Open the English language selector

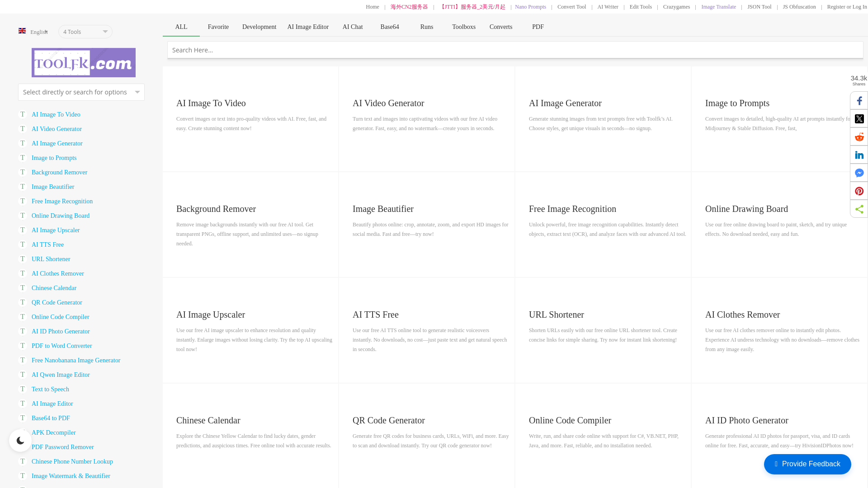[33, 32]
